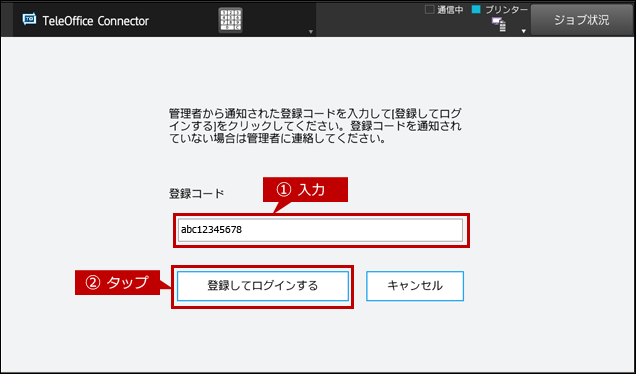
Task: Click the プリンター indicator box
Action: [476, 9]
